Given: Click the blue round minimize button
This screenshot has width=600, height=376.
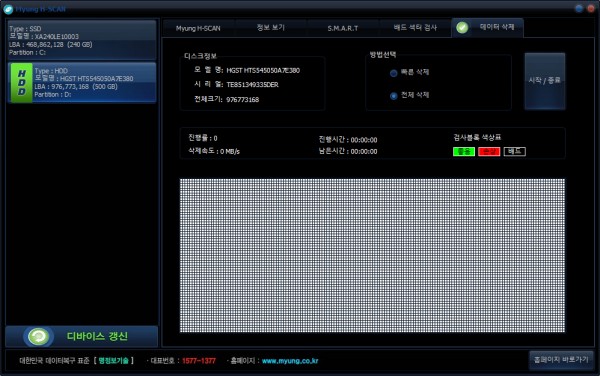Looking at the screenshot, I should click(579, 8).
